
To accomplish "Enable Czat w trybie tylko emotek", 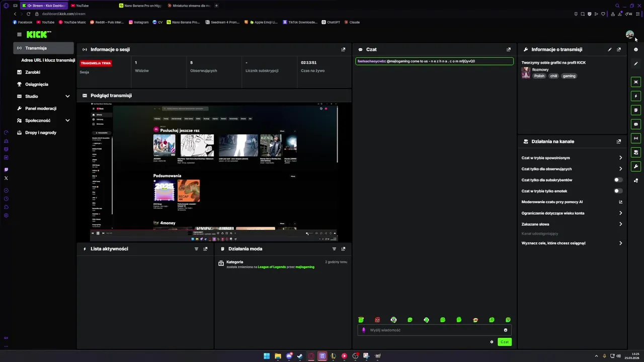I will (x=618, y=191).
